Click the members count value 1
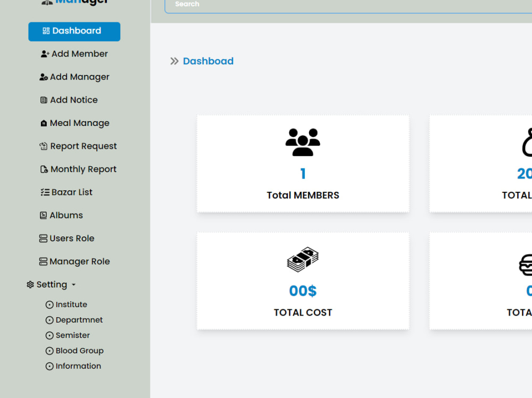The width and height of the screenshot is (532, 398). [x=303, y=174]
